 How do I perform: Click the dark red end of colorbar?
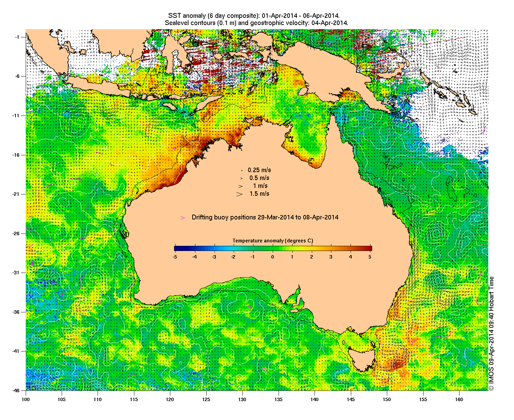(x=370, y=249)
